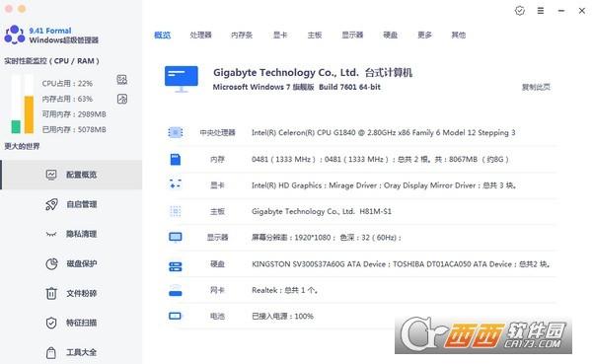Click the 9.41 Formal version label
Image resolution: width=592 pixels, height=364 pixels.
[x=50, y=31]
